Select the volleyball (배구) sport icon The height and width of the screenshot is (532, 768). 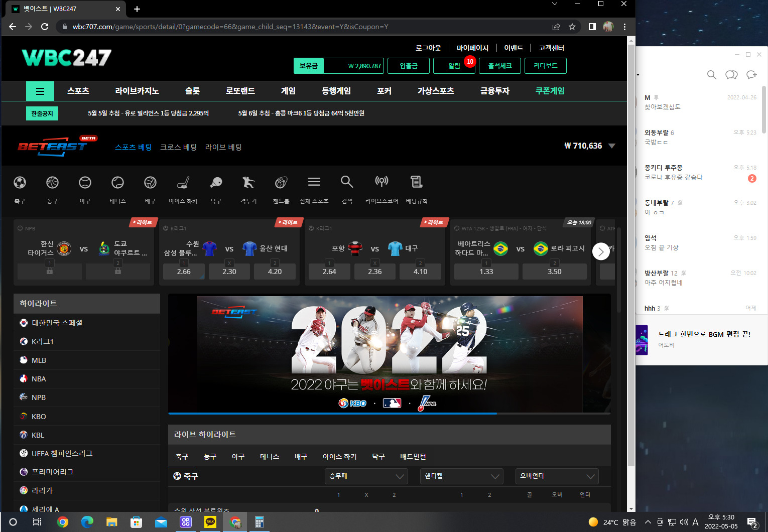150,183
